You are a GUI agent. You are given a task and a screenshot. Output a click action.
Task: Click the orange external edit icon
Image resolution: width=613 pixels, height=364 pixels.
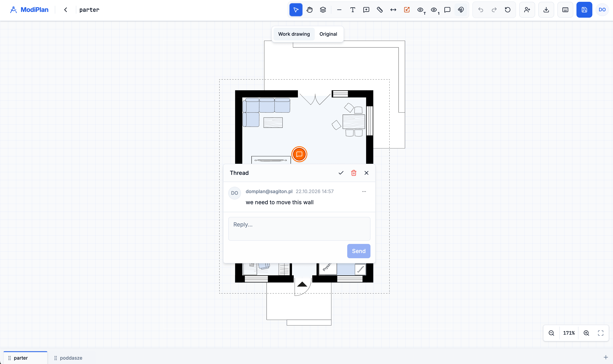coord(407,10)
